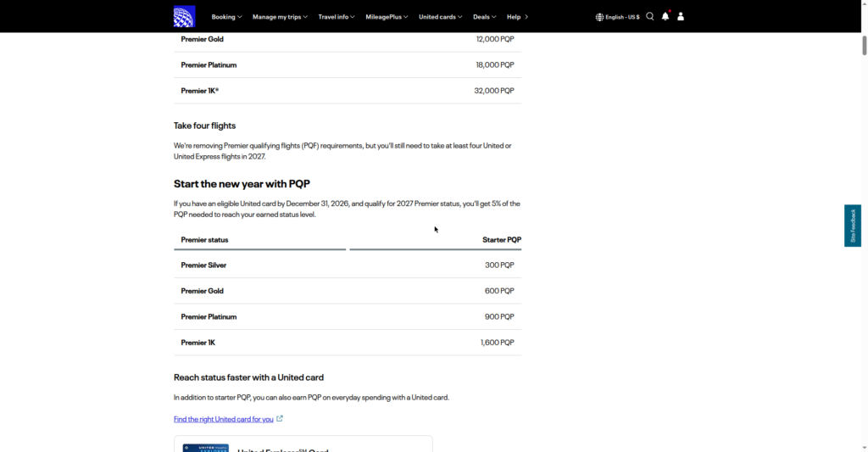This screenshot has width=868, height=452.
Task: Select Reach status faster with United card heading
Action: (x=248, y=377)
